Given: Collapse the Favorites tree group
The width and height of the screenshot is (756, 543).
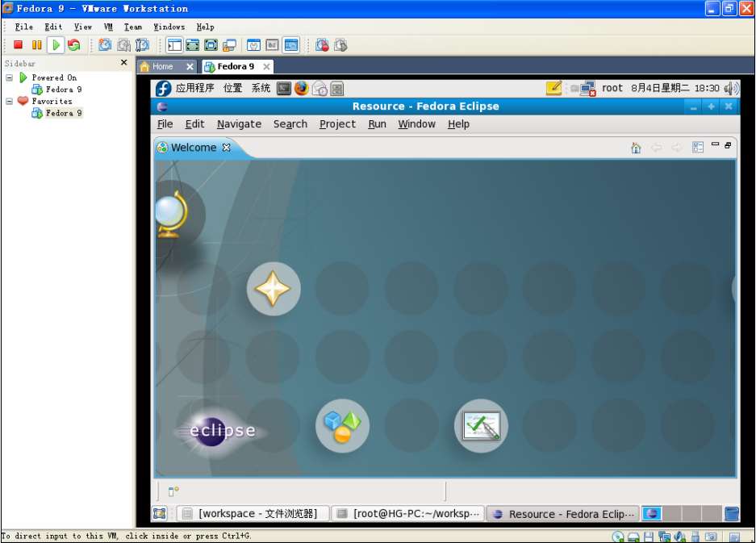Looking at the screenshot, I should [x=9, y=102].
